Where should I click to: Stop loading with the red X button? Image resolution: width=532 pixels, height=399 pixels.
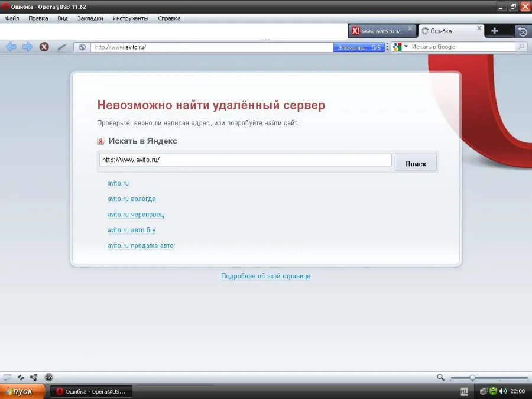point(44,47)
